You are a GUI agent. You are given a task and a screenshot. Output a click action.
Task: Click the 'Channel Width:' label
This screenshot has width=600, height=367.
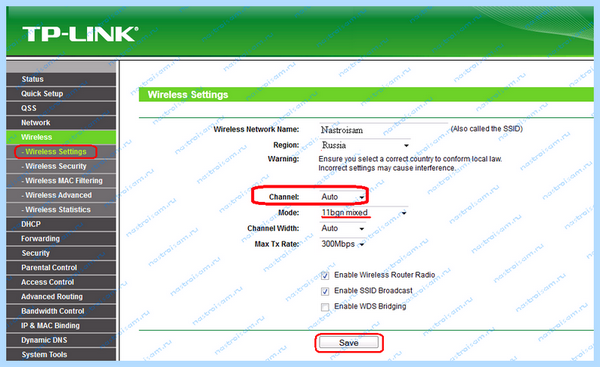tap(273, 228)
